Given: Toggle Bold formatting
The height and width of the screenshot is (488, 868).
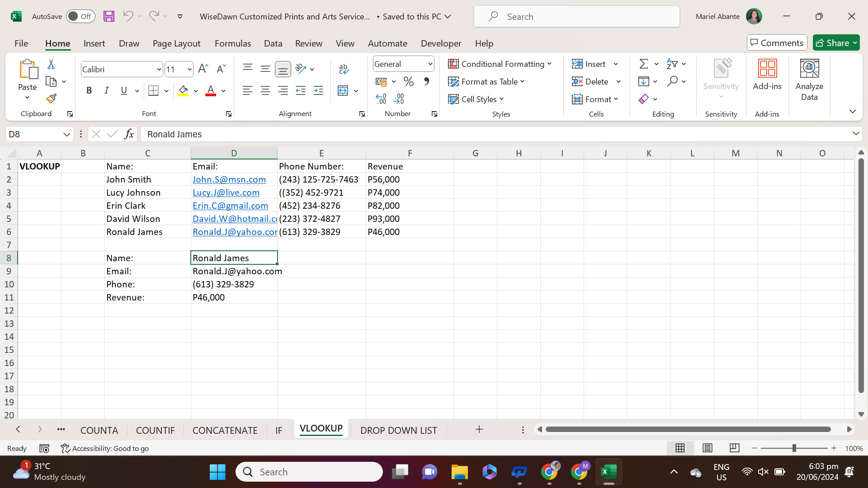Looking at the screenshot, I should (x=89, y=91).
